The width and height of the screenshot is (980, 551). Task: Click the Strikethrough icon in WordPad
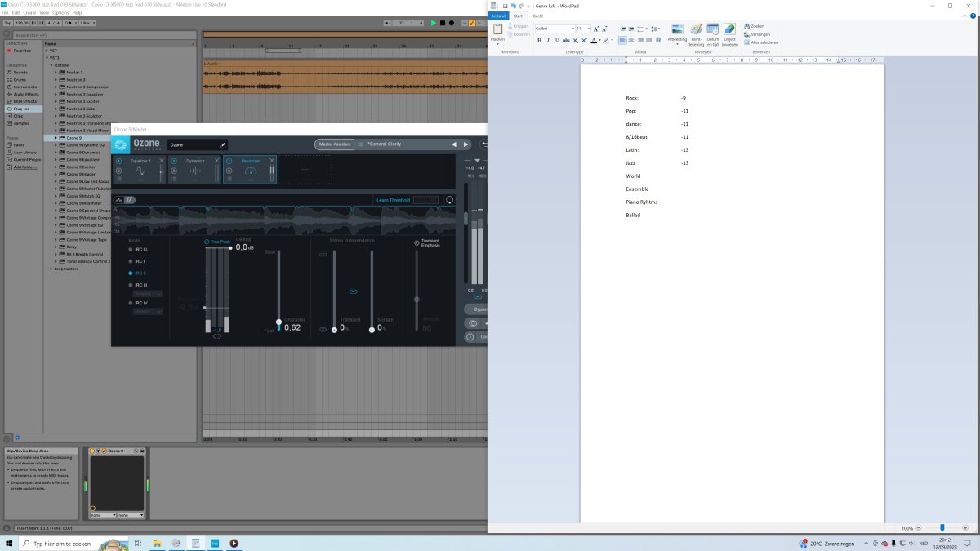(x=566, y=40)
